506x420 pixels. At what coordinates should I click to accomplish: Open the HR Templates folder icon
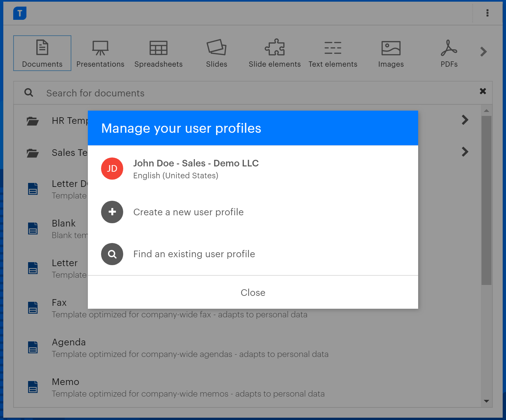point(33,121)
